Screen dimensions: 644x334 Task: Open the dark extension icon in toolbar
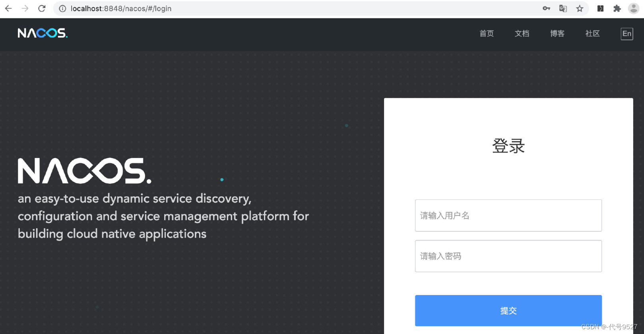pos(600,8)
